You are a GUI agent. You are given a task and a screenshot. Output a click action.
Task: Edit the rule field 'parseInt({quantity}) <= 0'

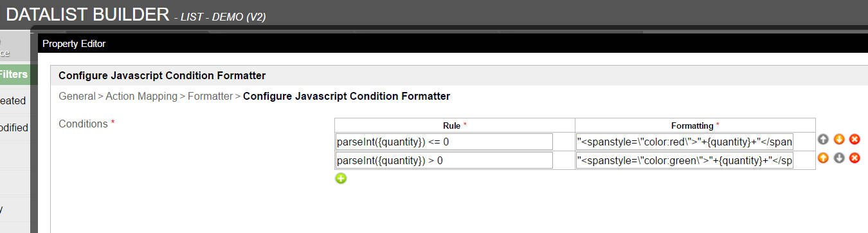[444, 142]
